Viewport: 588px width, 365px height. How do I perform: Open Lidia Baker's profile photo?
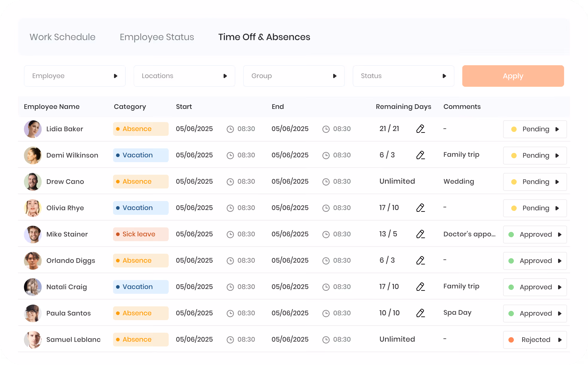[33, 129]
